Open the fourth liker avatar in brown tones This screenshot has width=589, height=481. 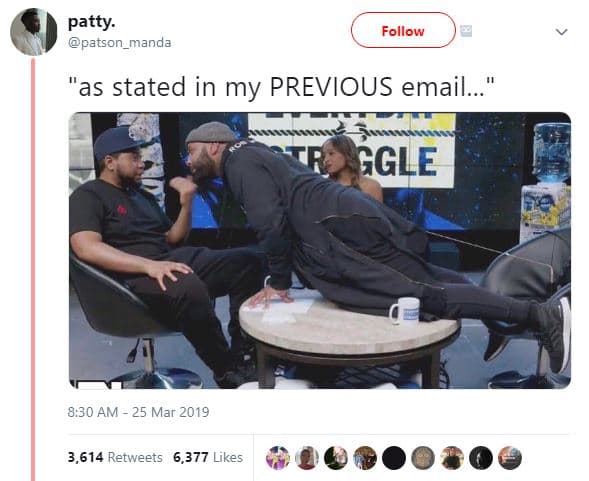pos(365,458)
